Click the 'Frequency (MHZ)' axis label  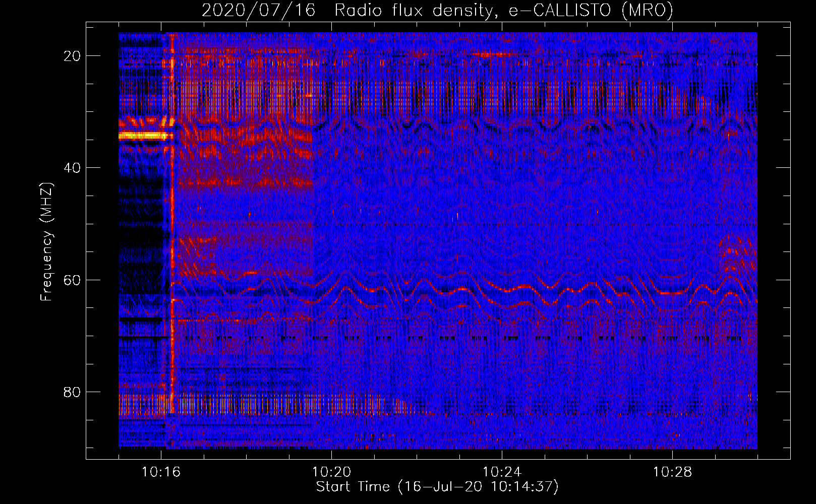tap(46, 242)
